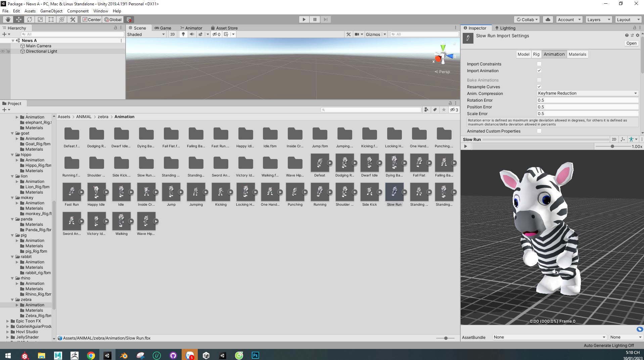Toggle scene lighting with the bulb icon
The image size is (644, 360).
183,34
